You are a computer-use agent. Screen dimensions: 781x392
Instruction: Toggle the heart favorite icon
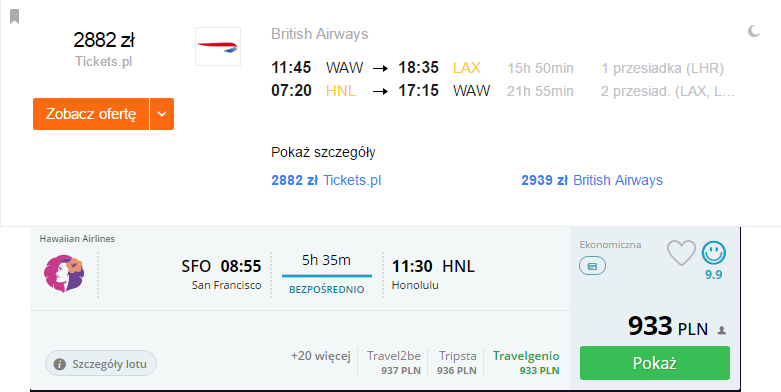681,253
